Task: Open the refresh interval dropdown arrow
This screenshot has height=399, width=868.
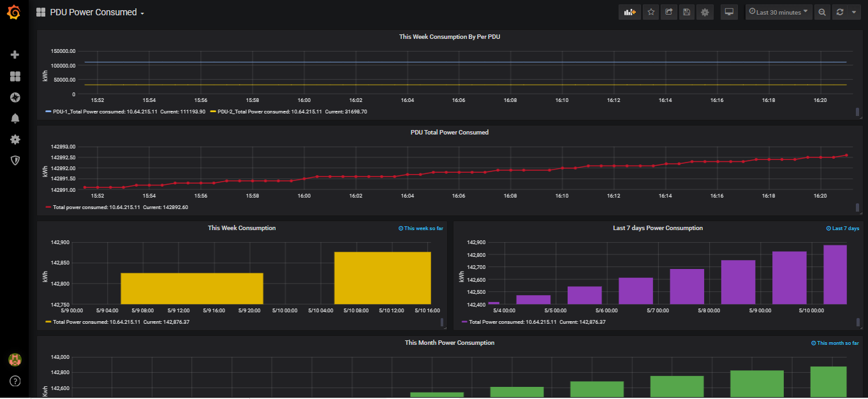Action: [854, 12]
